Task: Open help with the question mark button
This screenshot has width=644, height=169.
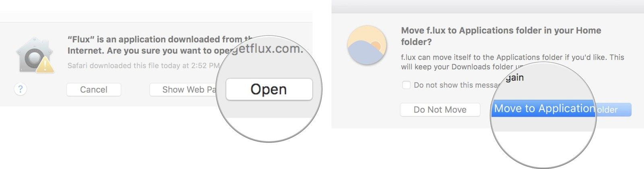Action: [x=20, y=89]
